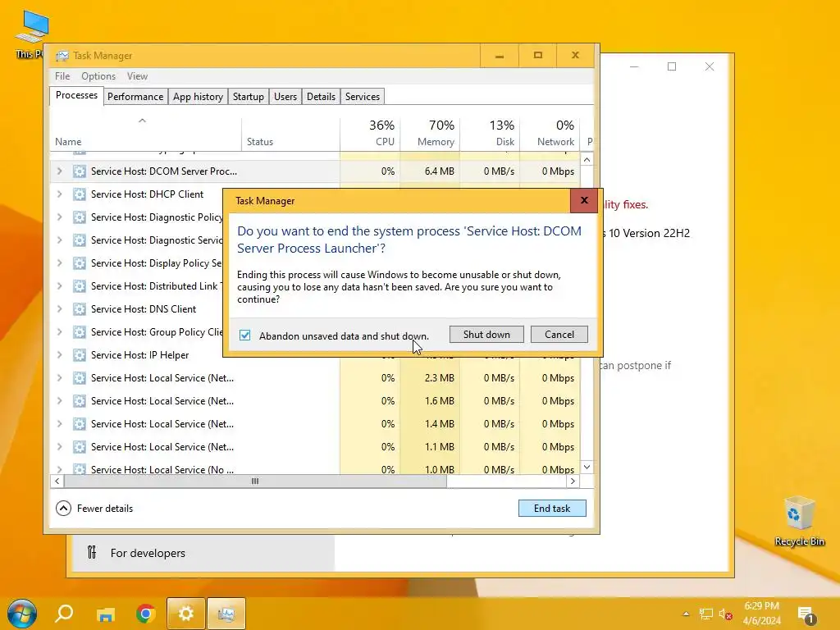Click the Shut down button

click(x=486, y=335)
